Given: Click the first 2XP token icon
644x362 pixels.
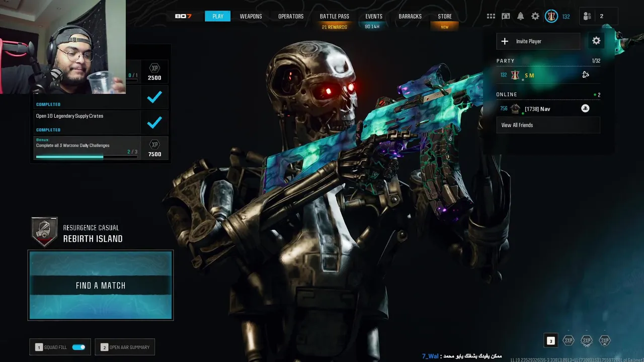Looking at the screenshot, I should click(568, 341).
